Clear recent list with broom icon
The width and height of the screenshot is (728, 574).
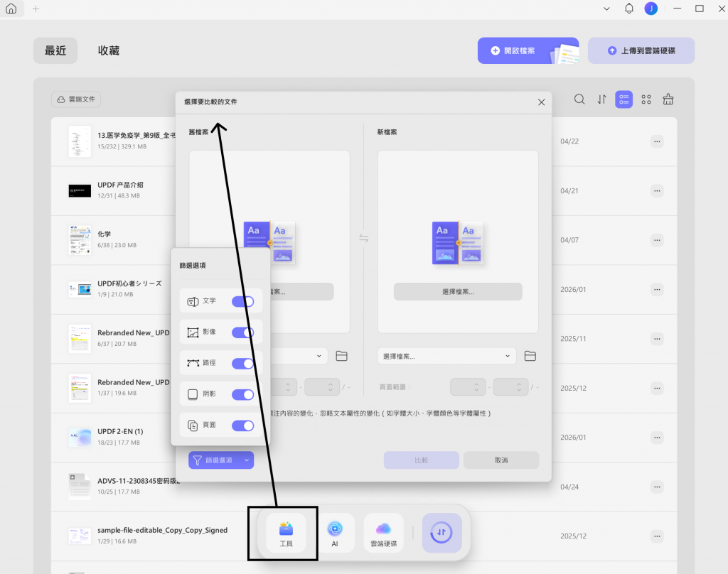[668, 99]
